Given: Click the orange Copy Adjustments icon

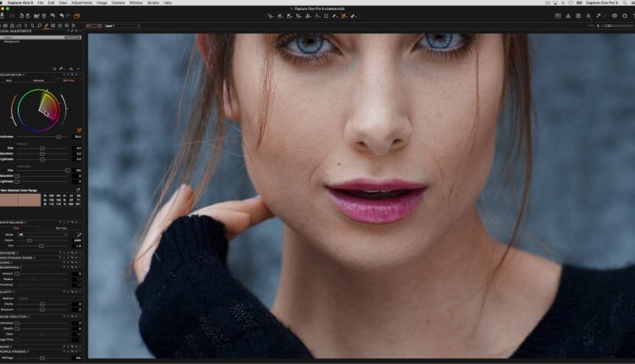Looking at the screenshot, I should point(76,16).
